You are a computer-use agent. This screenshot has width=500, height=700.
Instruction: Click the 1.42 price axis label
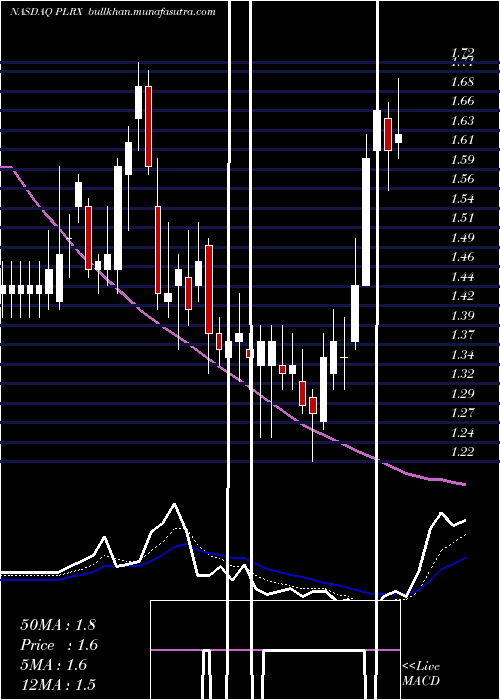462,296
